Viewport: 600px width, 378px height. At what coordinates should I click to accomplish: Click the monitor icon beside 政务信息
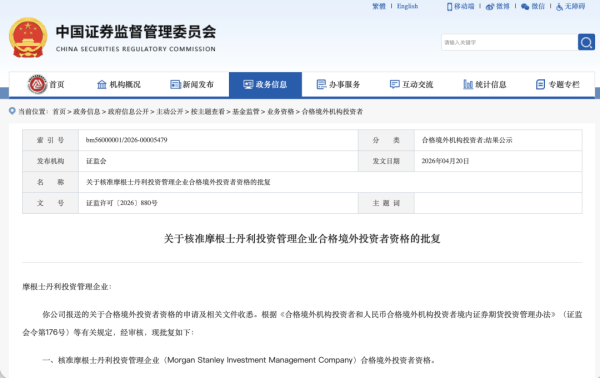(x=248, y=84)
